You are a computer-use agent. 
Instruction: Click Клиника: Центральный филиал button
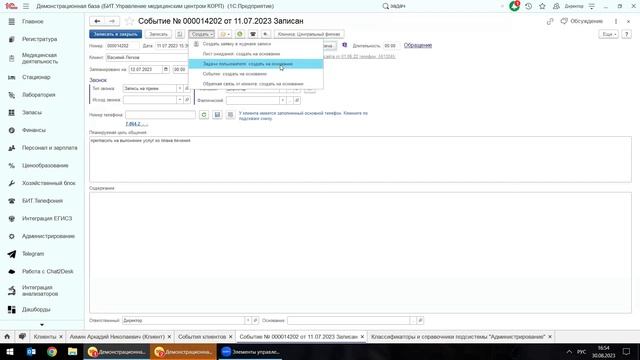point(309,34)
